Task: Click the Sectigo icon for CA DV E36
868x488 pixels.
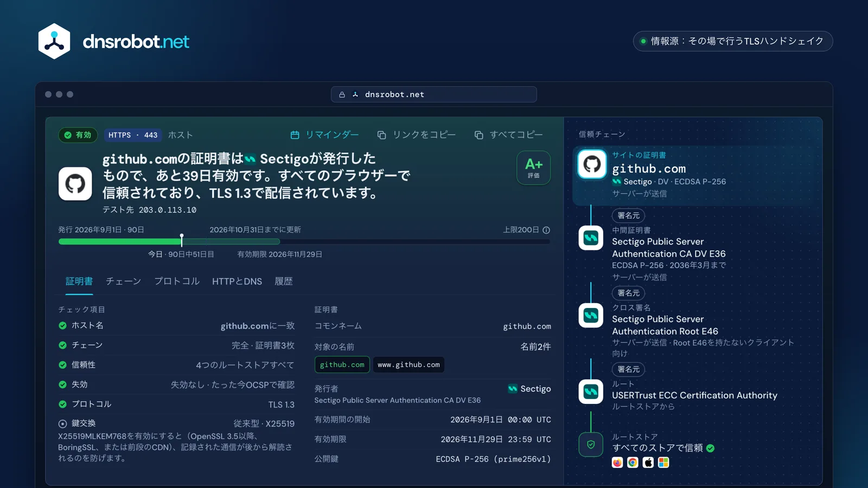Action: 591,237
